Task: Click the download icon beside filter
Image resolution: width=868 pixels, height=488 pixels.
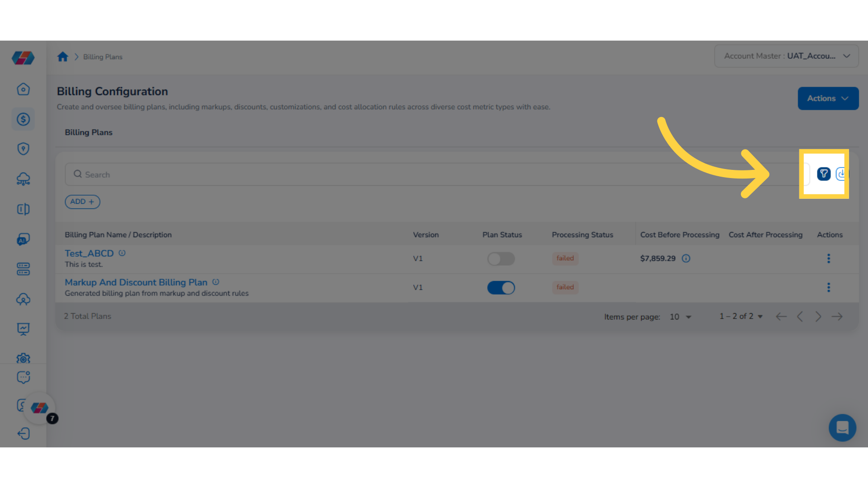Action: 841,174
